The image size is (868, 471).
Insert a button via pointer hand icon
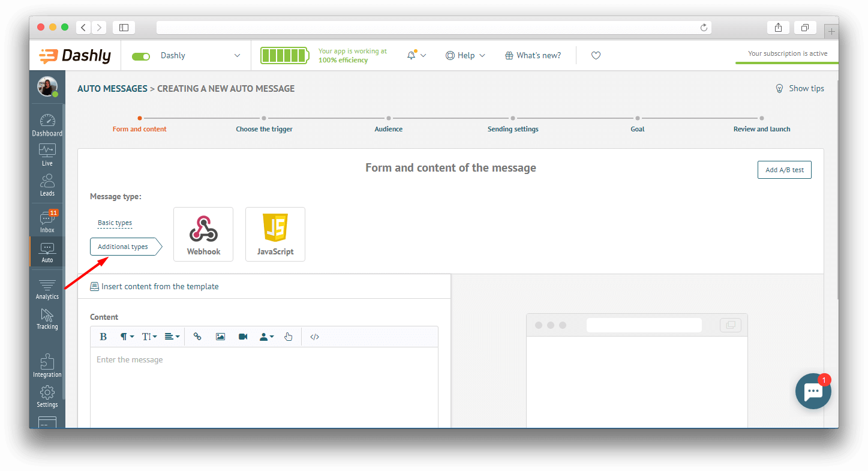[289, 337]
